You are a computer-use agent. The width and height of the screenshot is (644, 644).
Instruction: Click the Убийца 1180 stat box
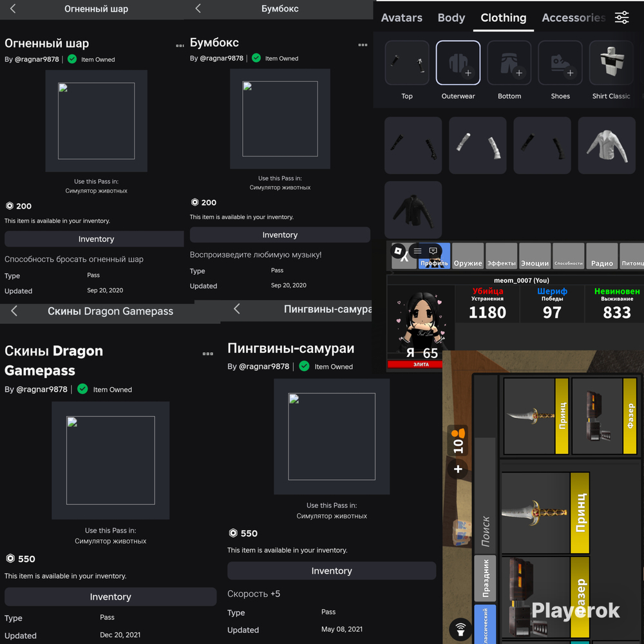(488, 304)
